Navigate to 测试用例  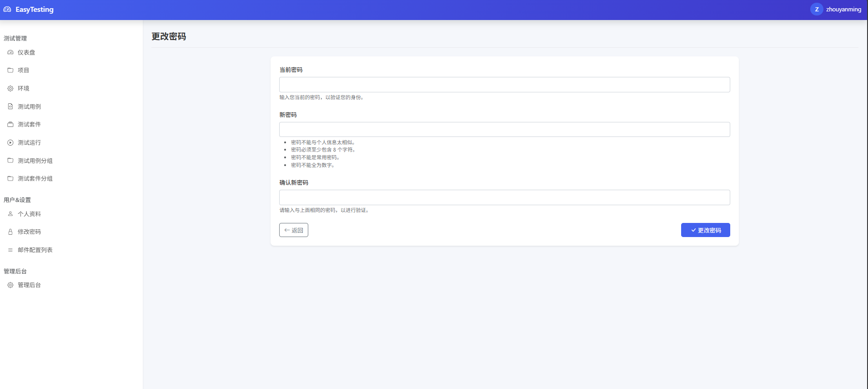[29, 106]
